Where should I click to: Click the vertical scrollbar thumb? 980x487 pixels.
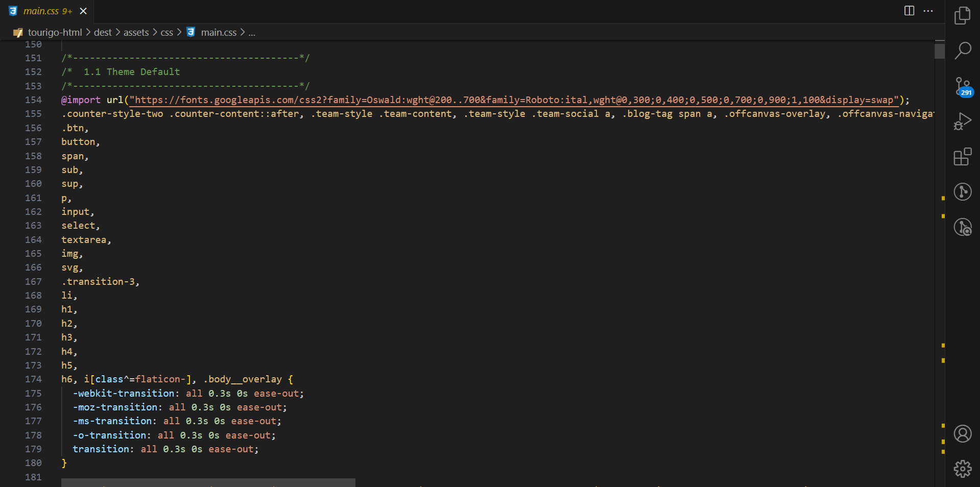tap(940, 51)
